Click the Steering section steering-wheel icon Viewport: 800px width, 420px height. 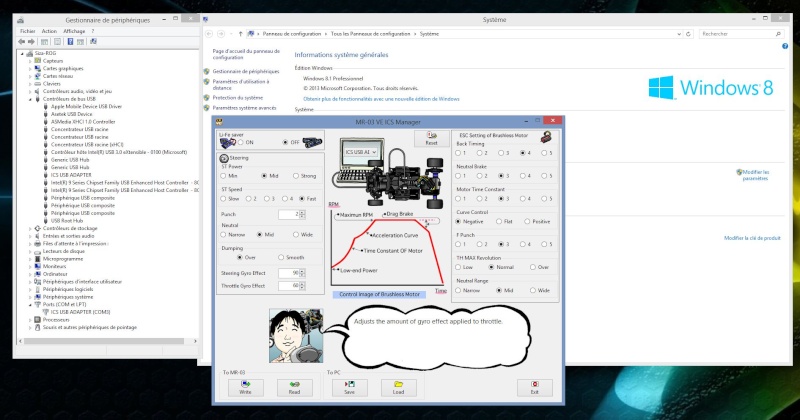(x=223, y=158)
